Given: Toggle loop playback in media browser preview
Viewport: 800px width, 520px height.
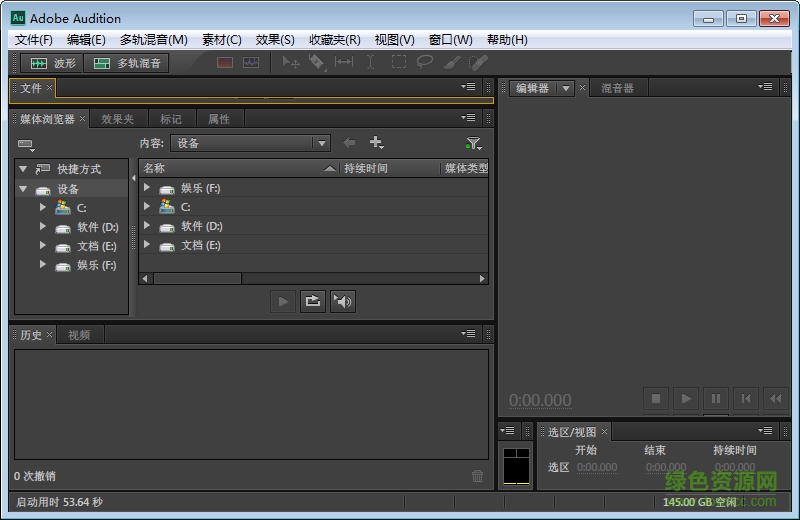Looking at the screenshot, I should (313, 301).
